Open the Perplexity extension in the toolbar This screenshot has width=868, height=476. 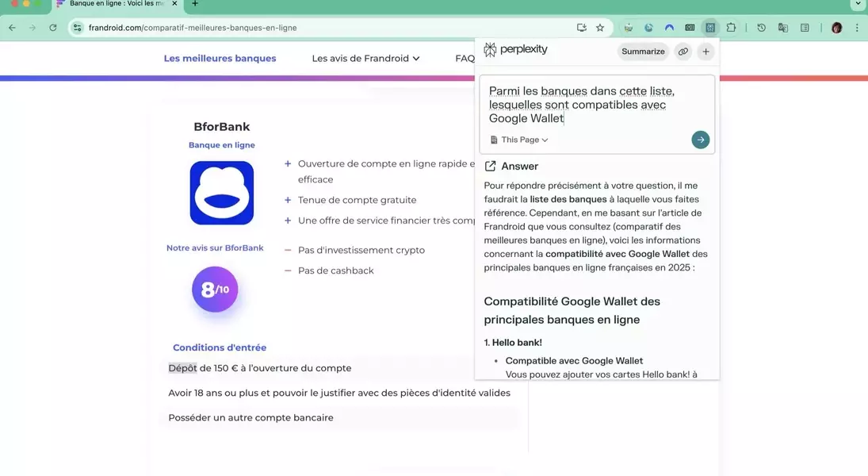(710, 28)
